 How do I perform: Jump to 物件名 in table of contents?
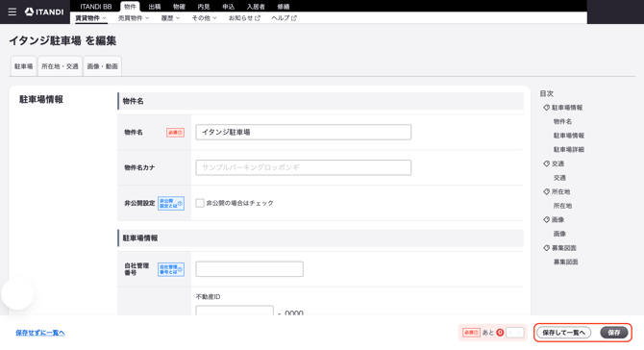point(562,121)
